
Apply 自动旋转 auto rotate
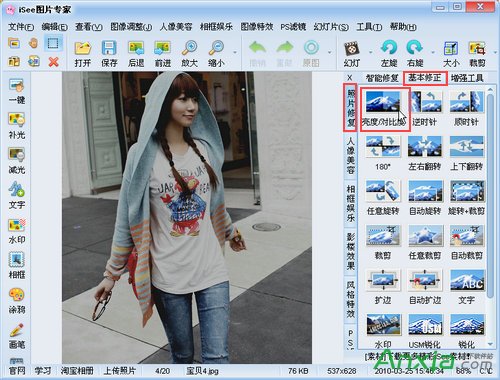click(425, 198)
